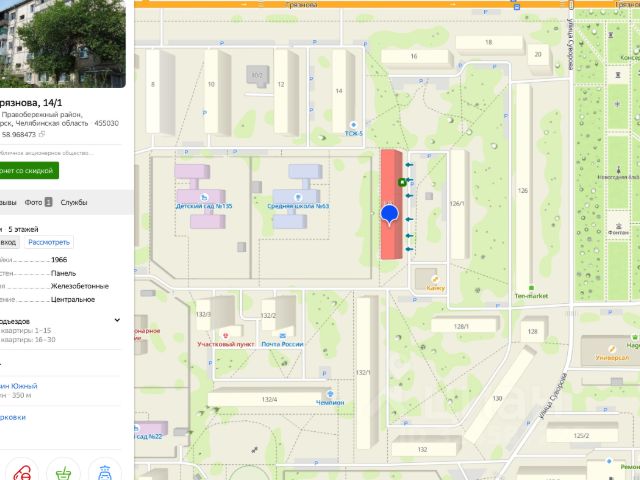Click the Ten-market green icon

(x=531, y=288)
